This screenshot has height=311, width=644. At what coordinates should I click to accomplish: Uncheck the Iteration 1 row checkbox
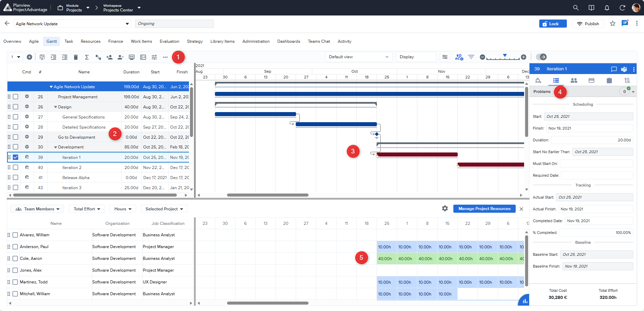point(15,157)
